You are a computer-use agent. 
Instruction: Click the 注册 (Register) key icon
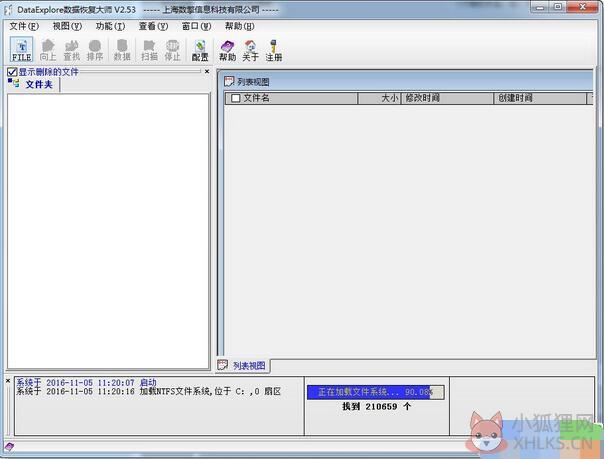[274, 50]
